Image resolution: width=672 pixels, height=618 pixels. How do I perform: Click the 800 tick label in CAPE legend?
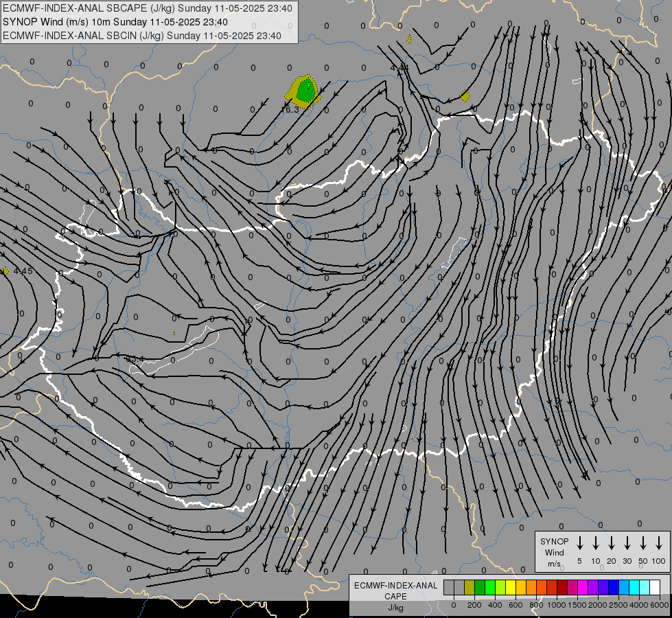(x=536, y=605)
